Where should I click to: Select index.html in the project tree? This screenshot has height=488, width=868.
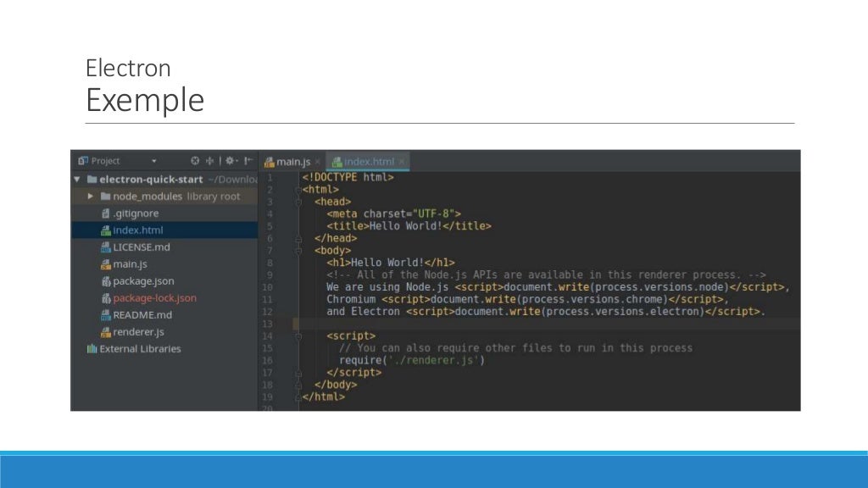[x=138, y=230]
